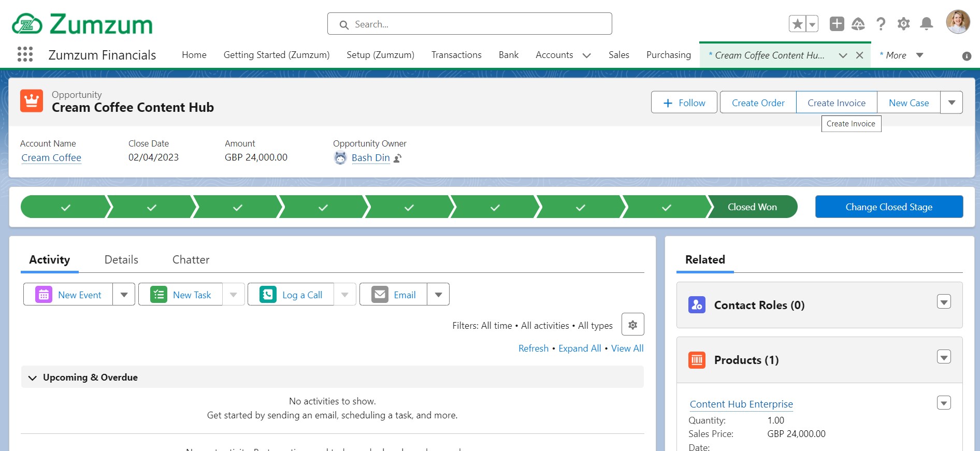Open Products list actions dropdown

[x=944, y=356]
